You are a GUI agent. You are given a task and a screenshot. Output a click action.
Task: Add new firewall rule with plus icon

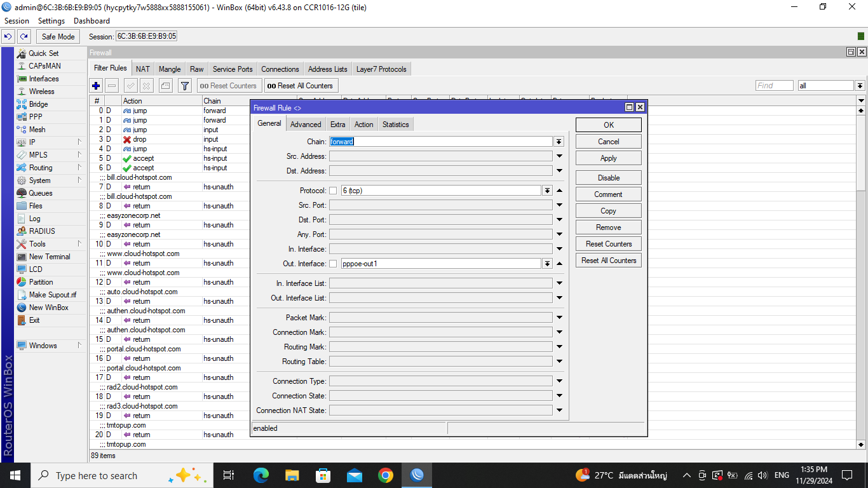[96, 86]
